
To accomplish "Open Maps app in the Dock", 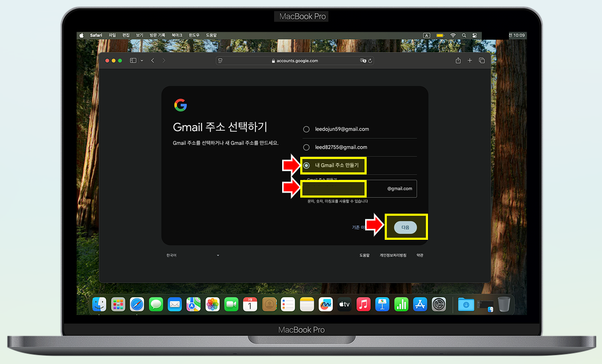I will coord(194,305).
